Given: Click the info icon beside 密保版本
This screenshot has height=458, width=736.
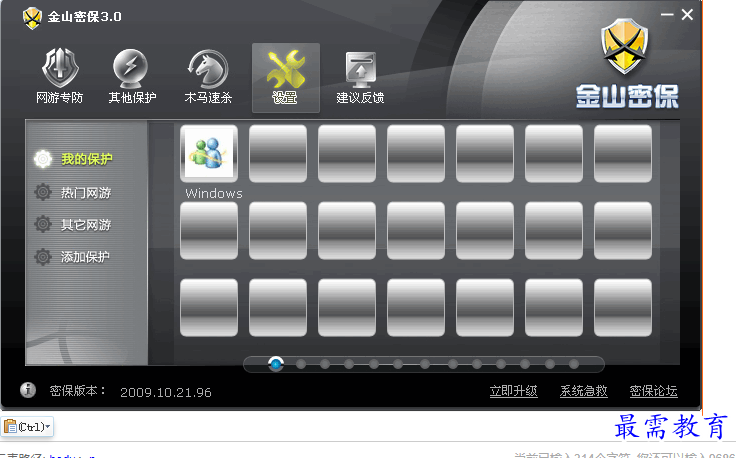Looking at the screenshot, I should [28, 390].
